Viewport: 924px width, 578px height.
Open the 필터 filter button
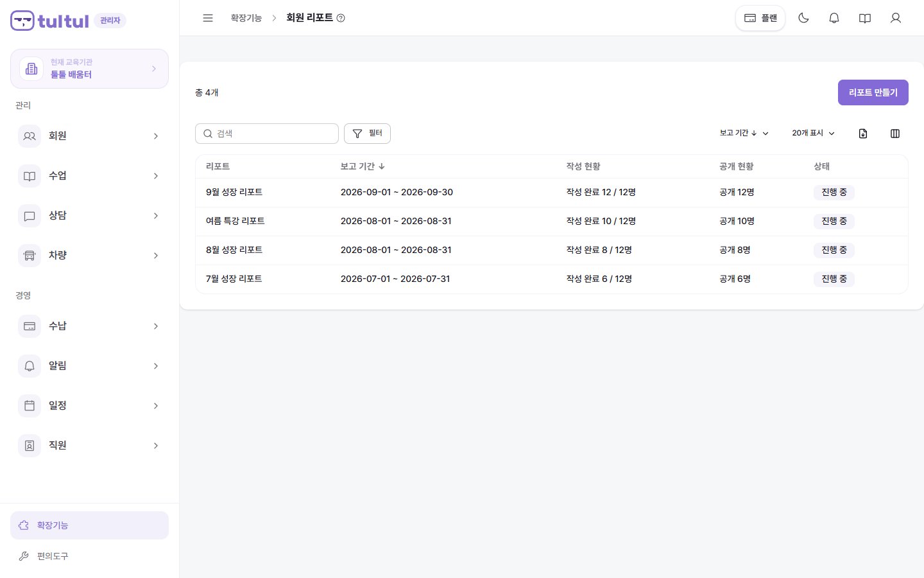click(x=367, y=134)
